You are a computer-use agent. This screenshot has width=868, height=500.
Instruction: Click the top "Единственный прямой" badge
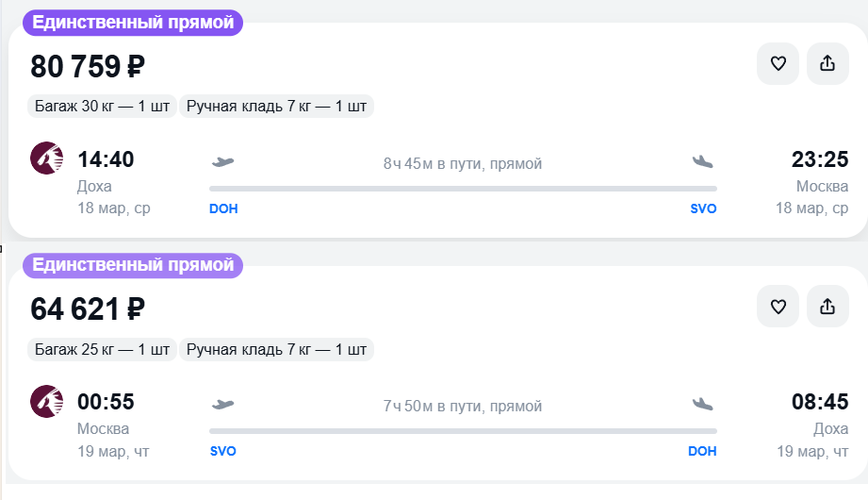coord(133,23)
